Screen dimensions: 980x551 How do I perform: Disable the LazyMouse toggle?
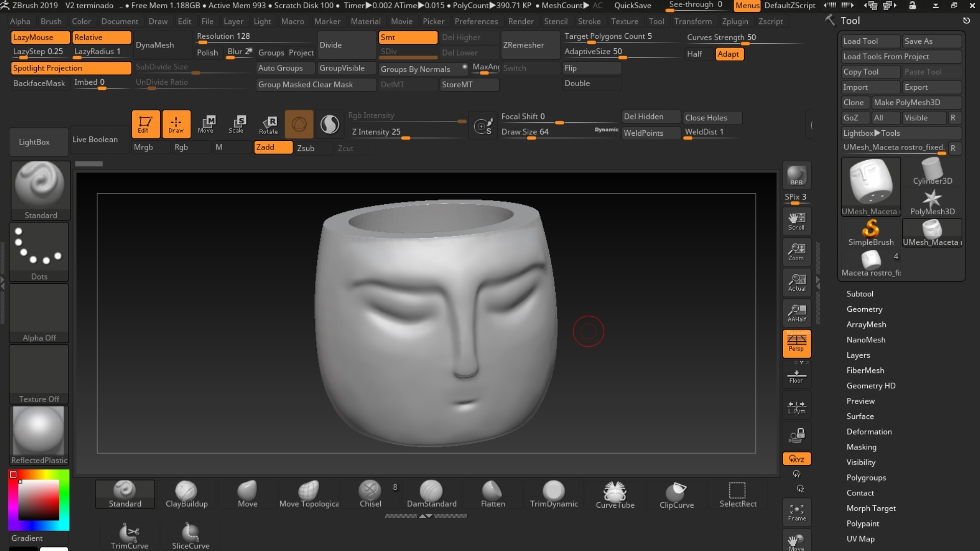40,37
